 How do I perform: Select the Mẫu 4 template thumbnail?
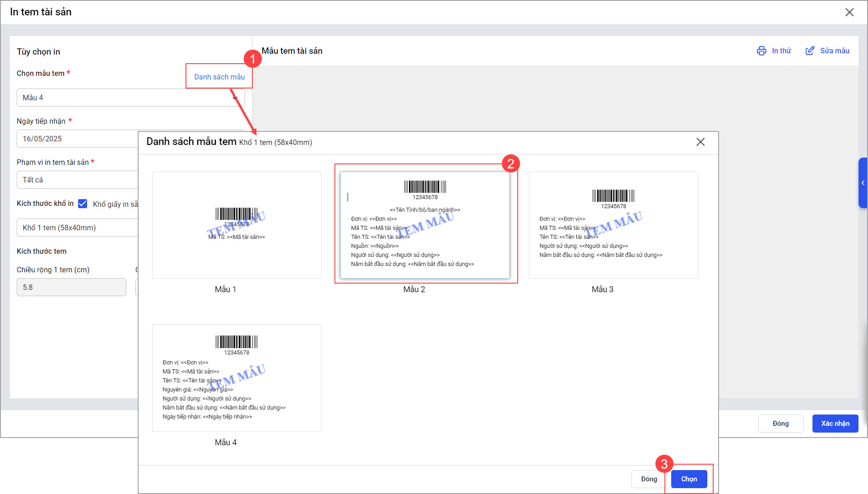237,377
